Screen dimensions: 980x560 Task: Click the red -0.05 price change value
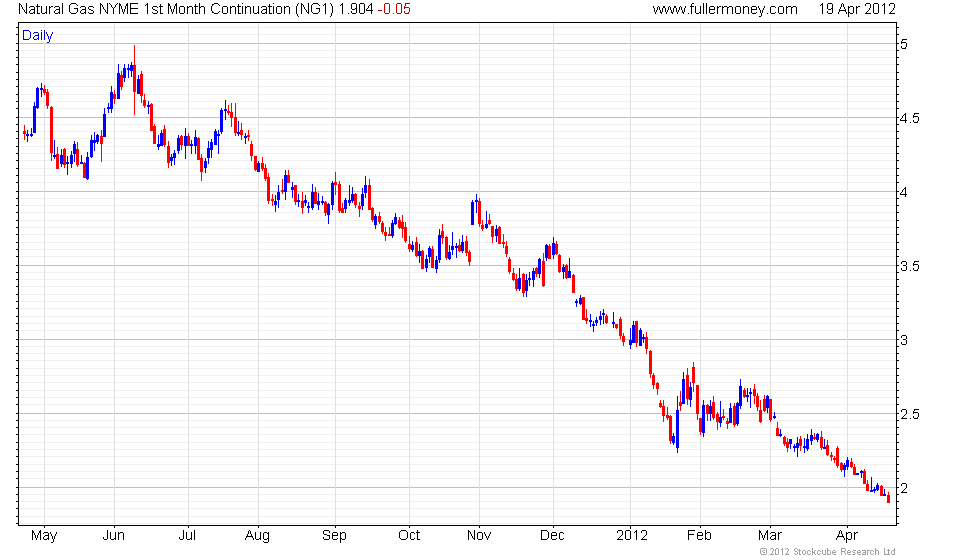(394, 9)
